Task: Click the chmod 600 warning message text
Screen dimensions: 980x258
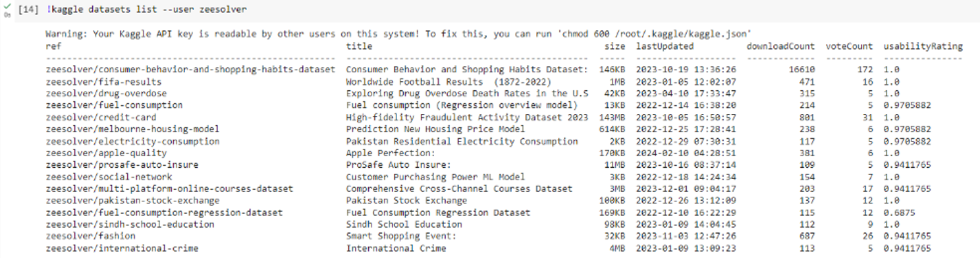Action: click(399, 34)
